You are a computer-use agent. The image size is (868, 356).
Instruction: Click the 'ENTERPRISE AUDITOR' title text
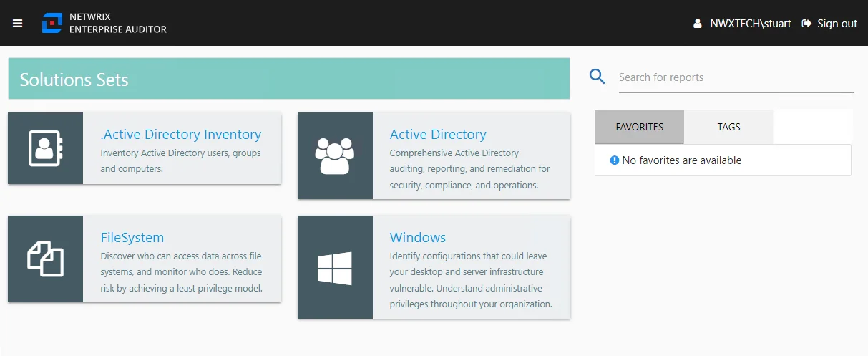tap(118, 29)
